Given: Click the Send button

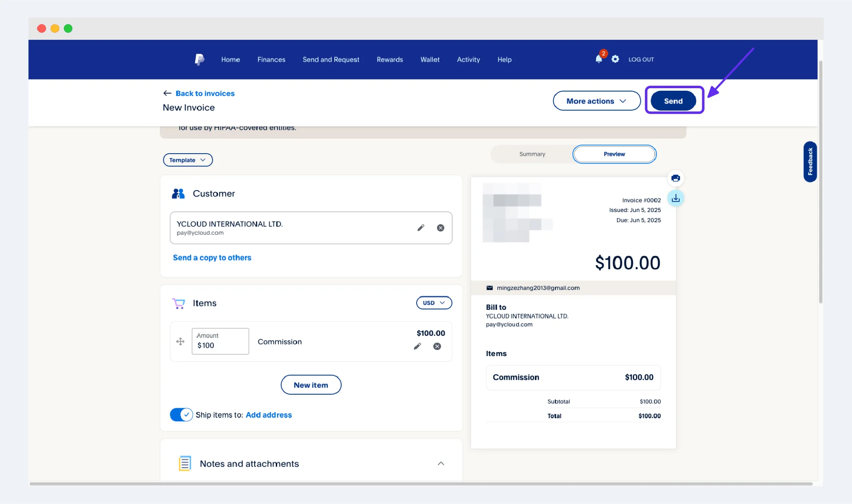Looking at the screenshot, I should tap(673, 101).
